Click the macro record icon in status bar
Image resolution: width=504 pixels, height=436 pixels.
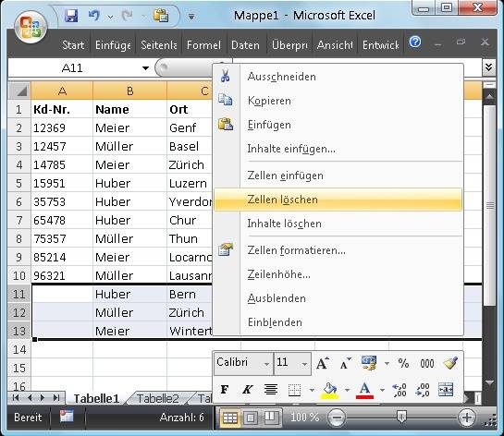(67, 417)
